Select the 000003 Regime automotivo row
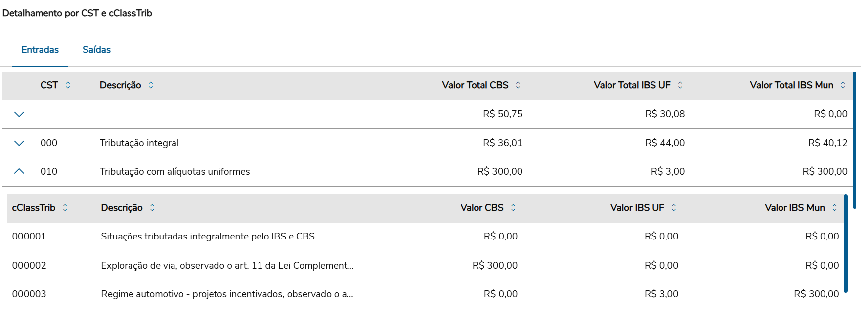 click(x=227, y=294)
